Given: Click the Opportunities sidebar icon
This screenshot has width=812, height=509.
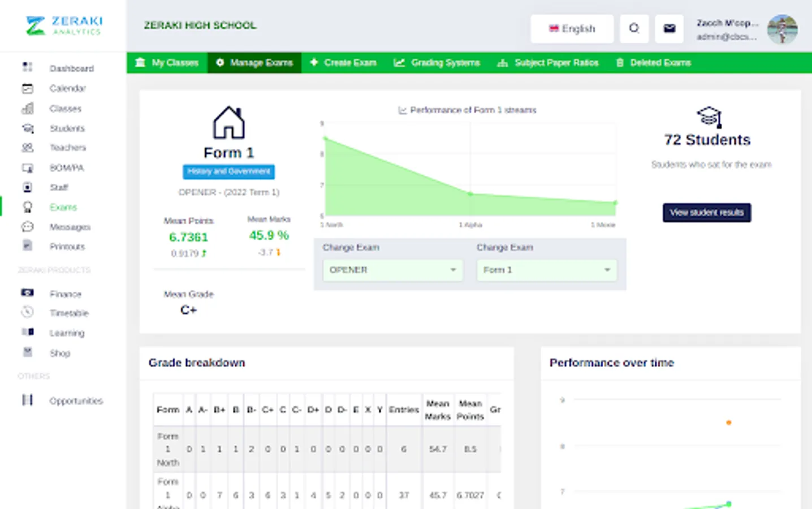Looking at the screenshot, I should click(x=27, y=400).
